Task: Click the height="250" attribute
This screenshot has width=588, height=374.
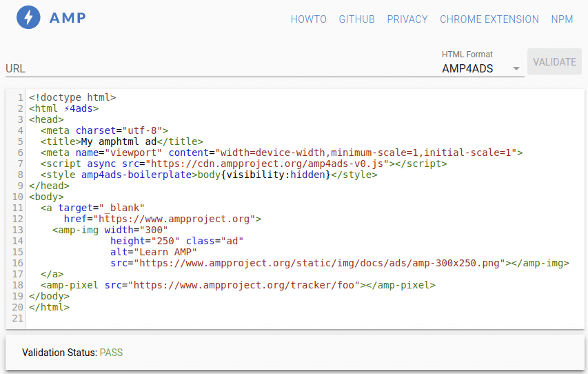Action: [x=145, y=241]
